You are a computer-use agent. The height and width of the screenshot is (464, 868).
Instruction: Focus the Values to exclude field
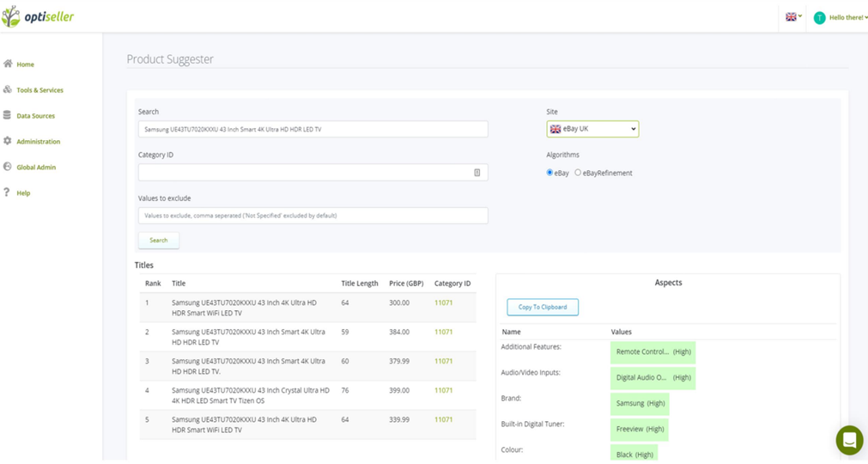pos(313,216)
